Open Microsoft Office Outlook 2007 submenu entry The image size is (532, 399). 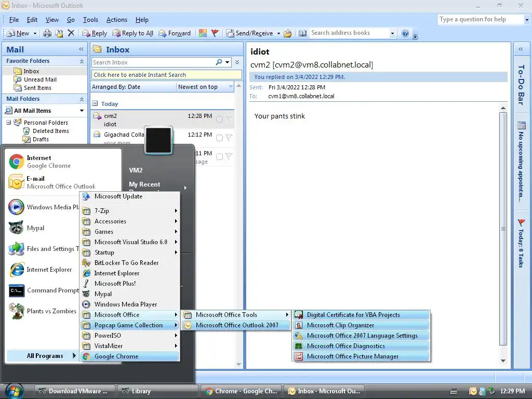point(236,325)
